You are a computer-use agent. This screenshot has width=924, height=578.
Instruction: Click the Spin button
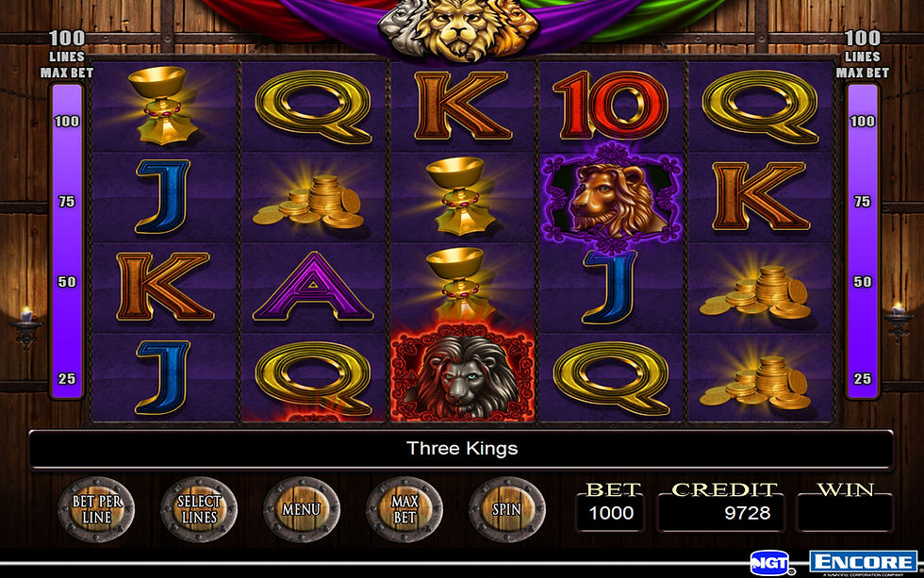[507, 510]
